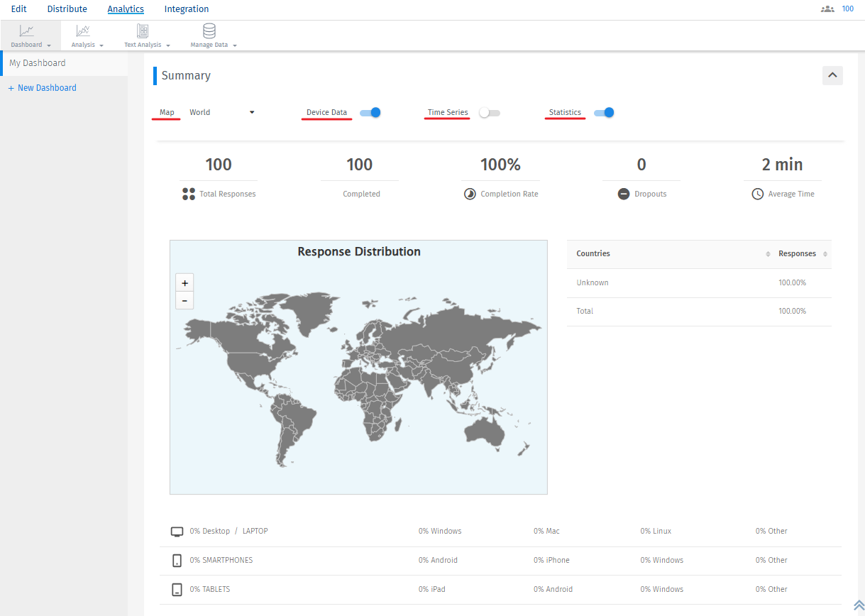Go to the Edit tab
Viewport: 865px width, 616px height.
(x=19, y=9)
